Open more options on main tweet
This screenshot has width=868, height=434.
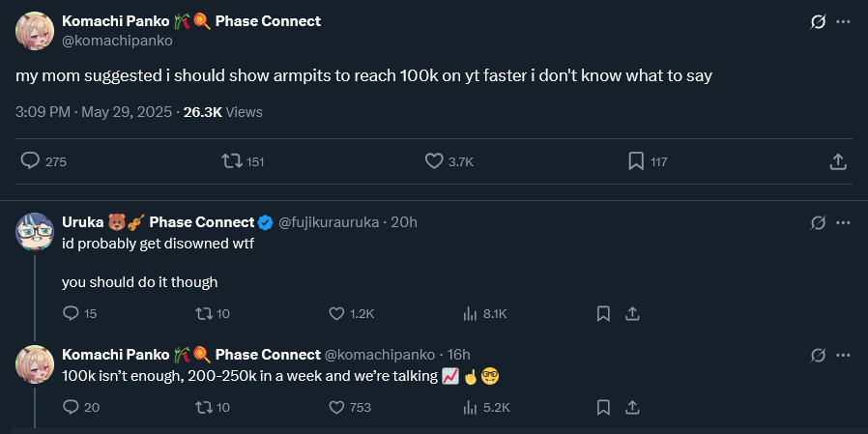843,22
